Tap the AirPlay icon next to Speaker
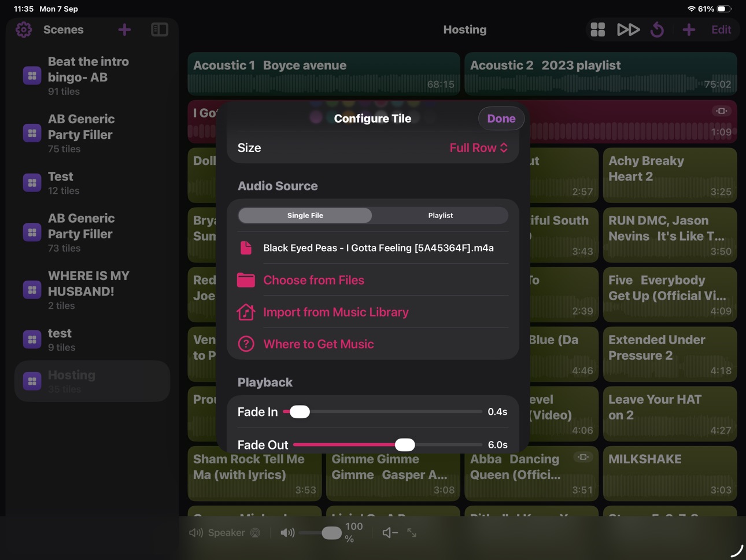The height and width of the screenshot is (560, 746). 255,533
